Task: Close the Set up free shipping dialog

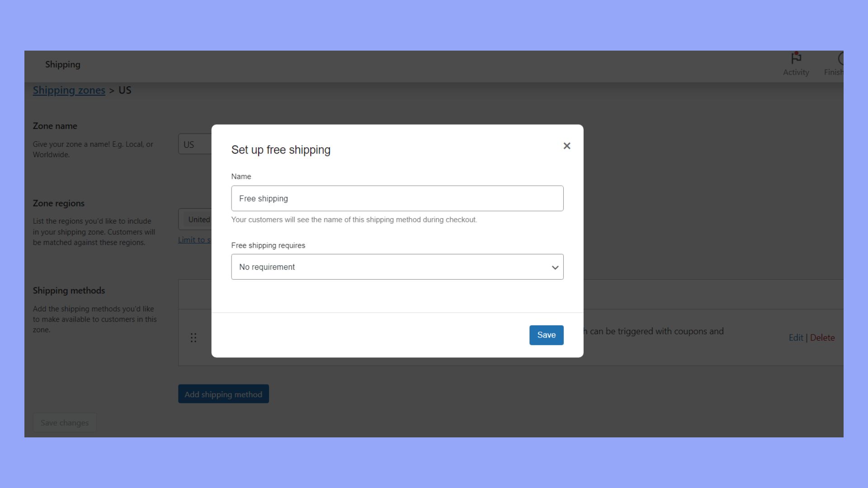Action: point(567,145)
